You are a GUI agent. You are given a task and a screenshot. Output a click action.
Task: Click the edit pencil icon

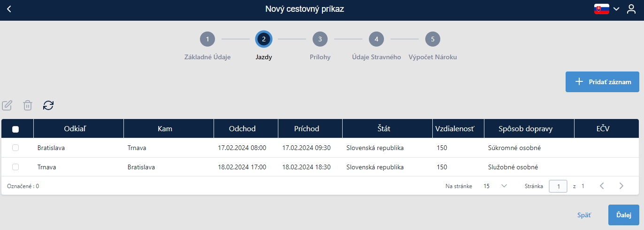[x=7, y=105]
